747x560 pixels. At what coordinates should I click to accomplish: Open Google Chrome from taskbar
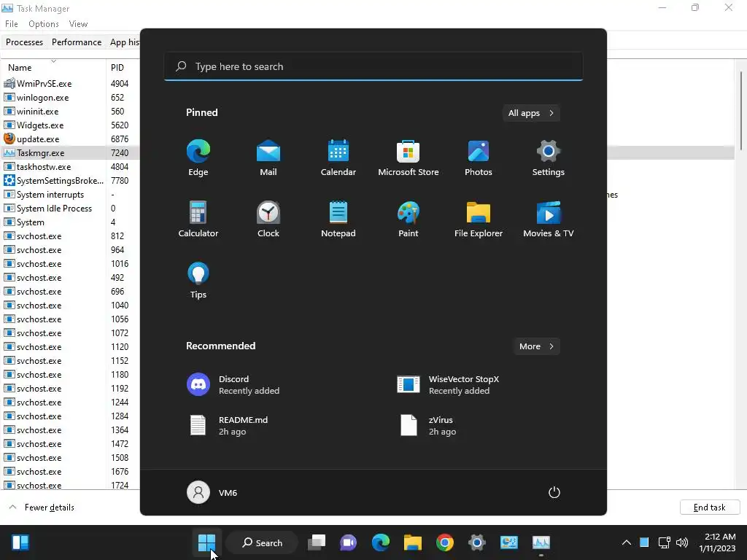(x=444, y=542)
